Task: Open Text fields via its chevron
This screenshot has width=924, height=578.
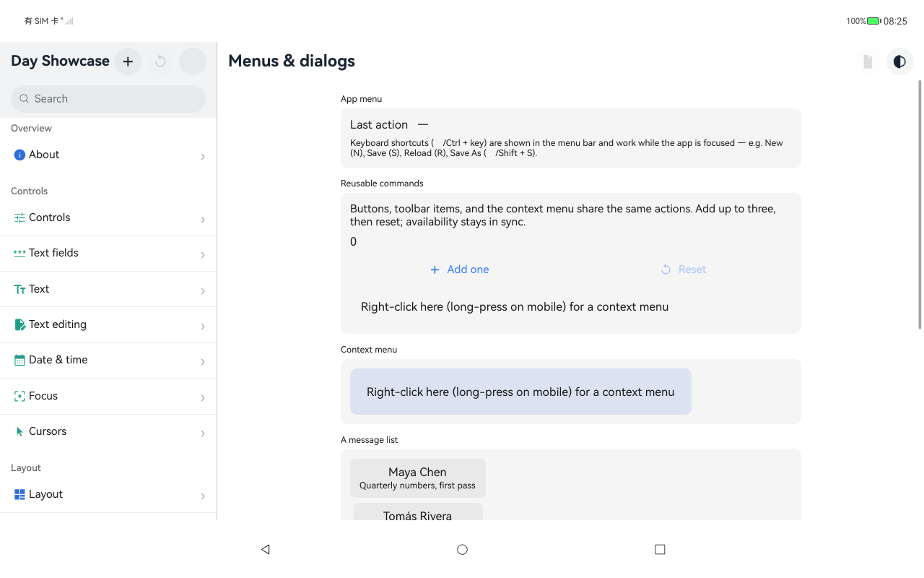Action: [x=203, y=254]
